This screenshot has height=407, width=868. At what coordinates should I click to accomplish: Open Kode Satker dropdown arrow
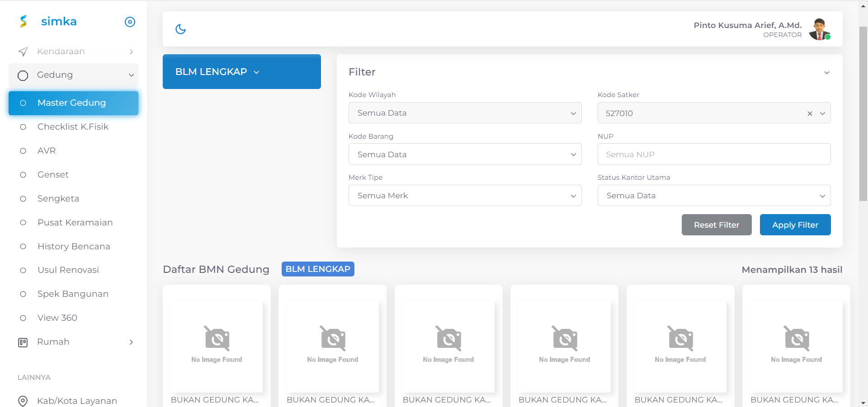[x=822, y=113]
